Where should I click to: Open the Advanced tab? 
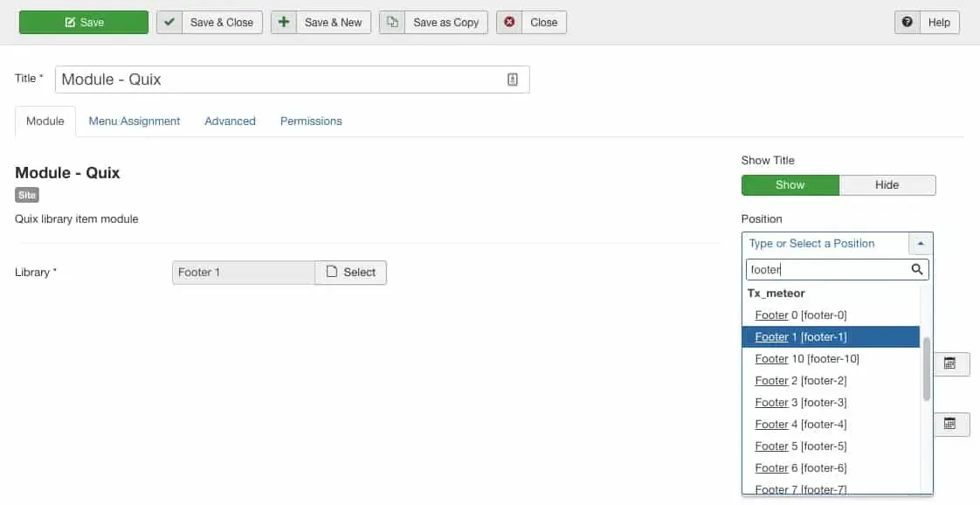[x=230, y=121]
